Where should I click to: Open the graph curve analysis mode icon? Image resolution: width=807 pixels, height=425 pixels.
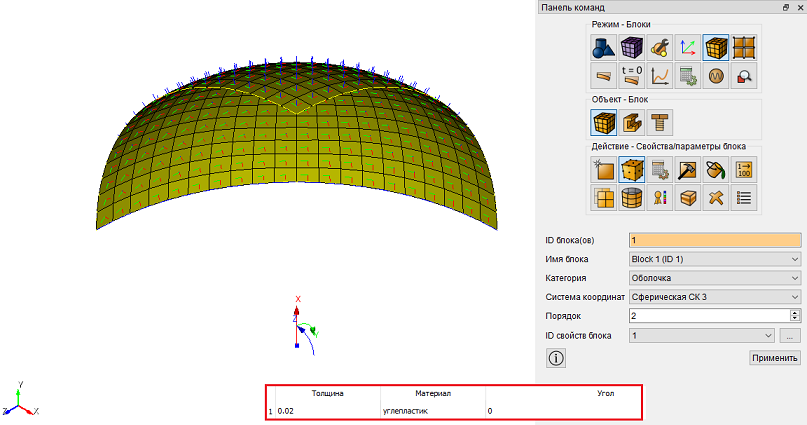click(660, 76)
